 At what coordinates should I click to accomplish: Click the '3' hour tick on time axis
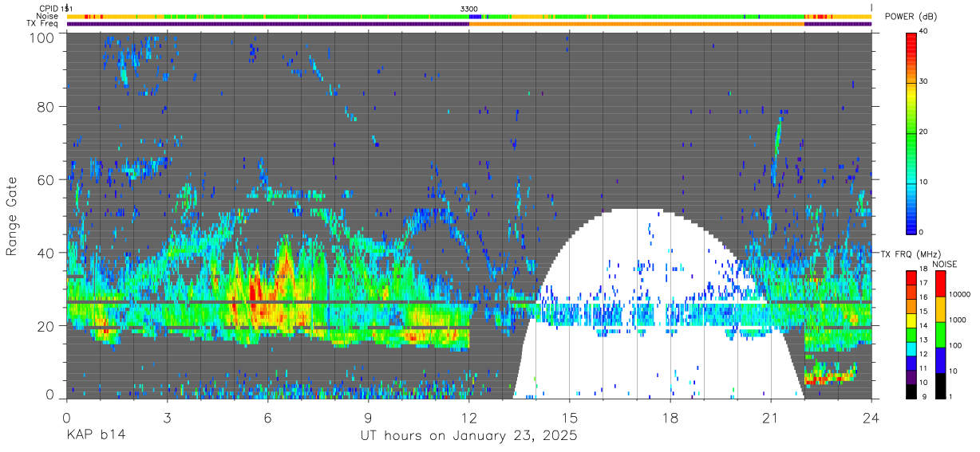pyautogui.click(x=167, y=417)
